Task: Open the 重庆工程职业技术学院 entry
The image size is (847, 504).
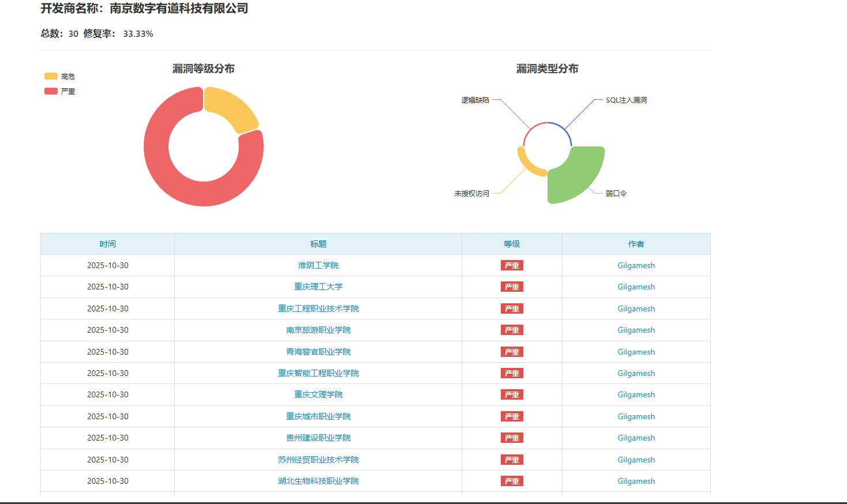Action: pyautogui.click(x=318, y=309)
